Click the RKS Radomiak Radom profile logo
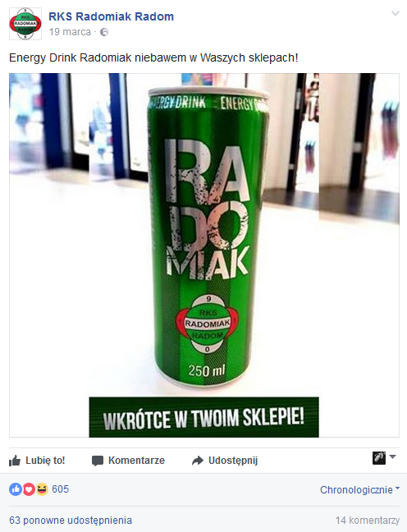 pyautogui.click(x=25, y=24)
